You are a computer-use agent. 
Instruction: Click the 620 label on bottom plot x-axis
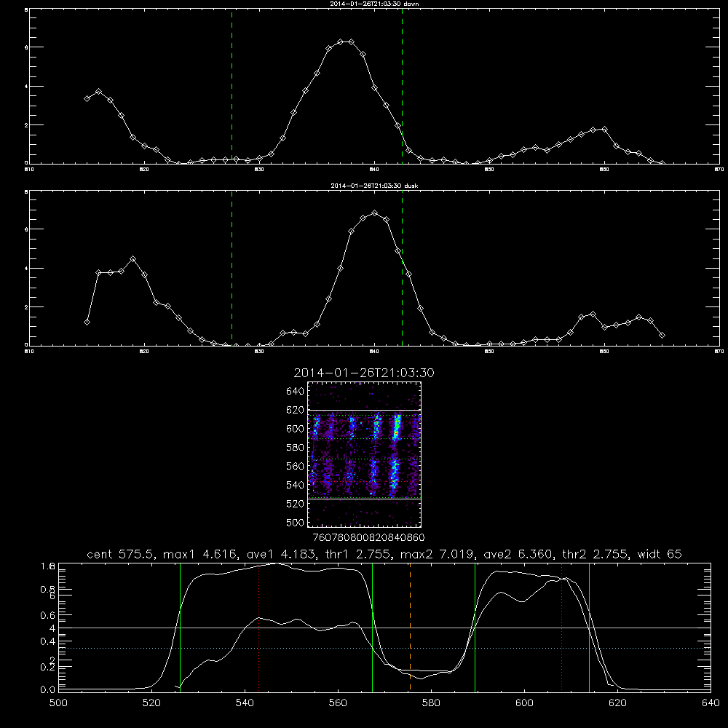point(617,703)
